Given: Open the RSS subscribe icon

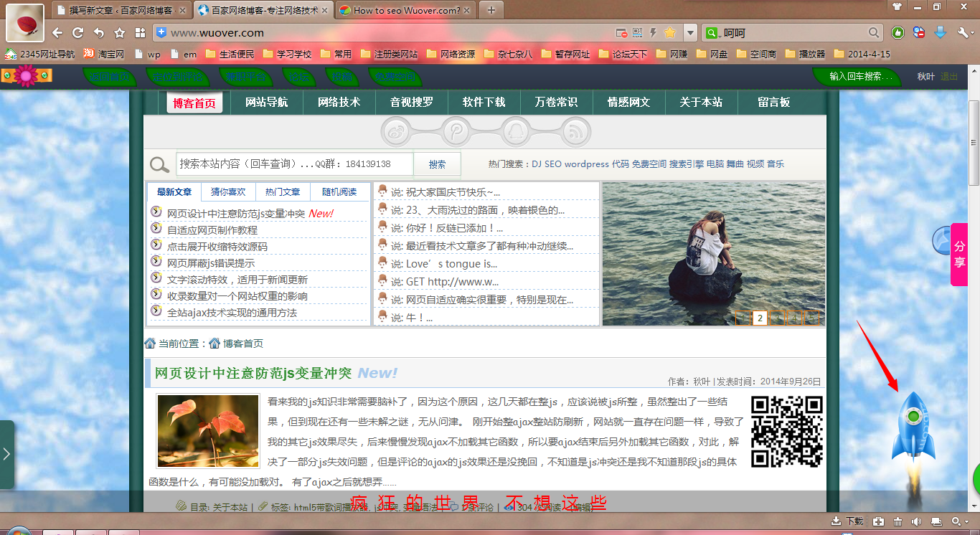Looking at the screenshot, I should (577, 131).
